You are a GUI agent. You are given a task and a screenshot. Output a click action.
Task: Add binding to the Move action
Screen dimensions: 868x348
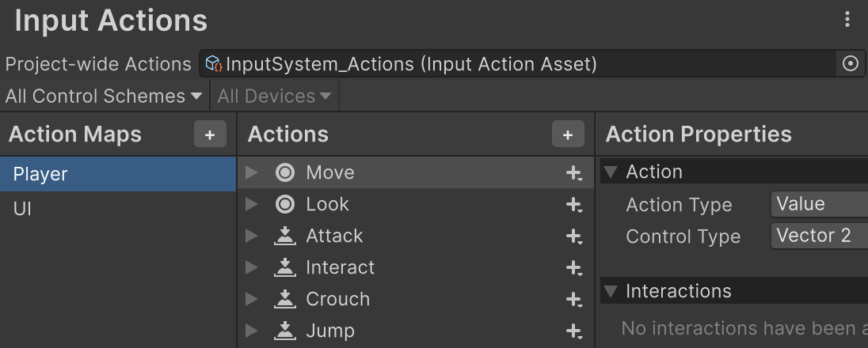(x=574, y=173)
